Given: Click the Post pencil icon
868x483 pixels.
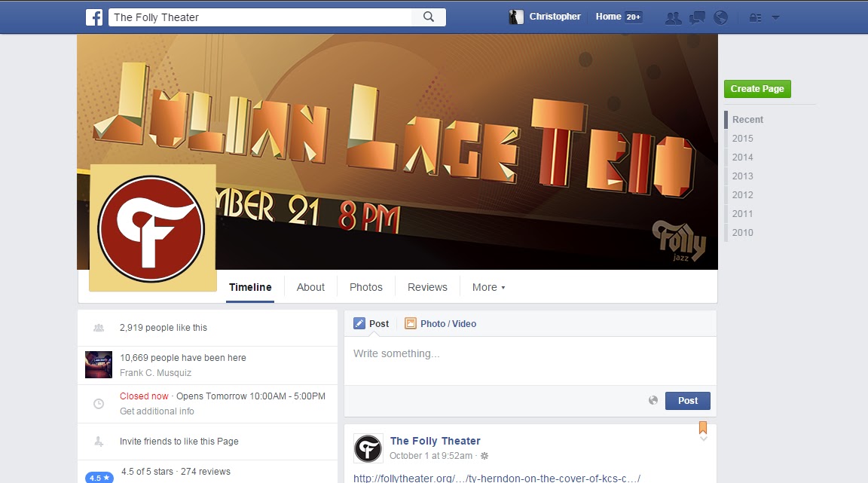Looking at the screenshot, I should click(x=359, y=323).
